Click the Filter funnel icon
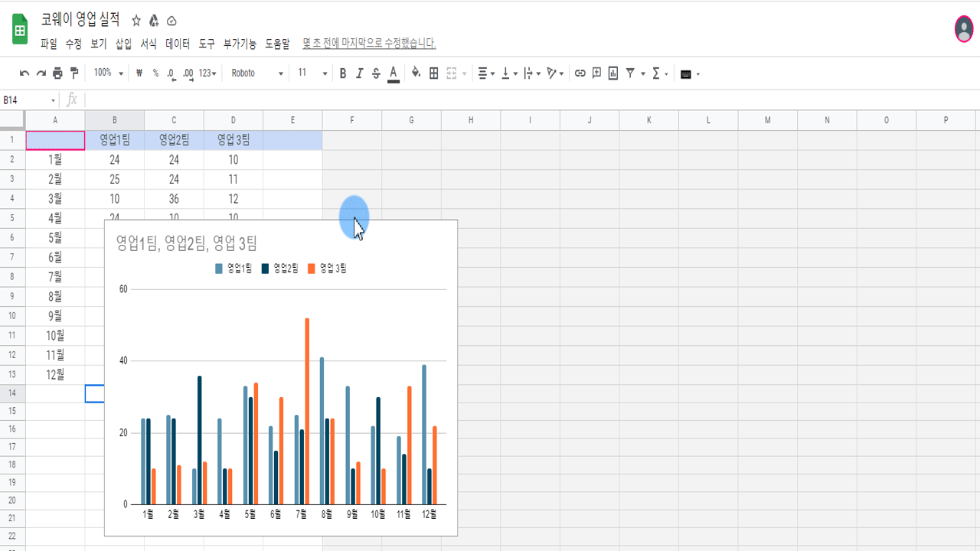 (630, 73)
